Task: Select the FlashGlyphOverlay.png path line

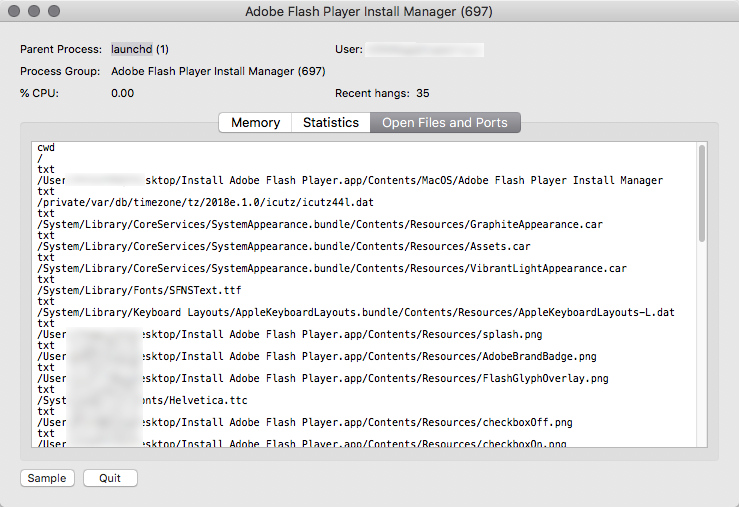Action: [322, 379]
